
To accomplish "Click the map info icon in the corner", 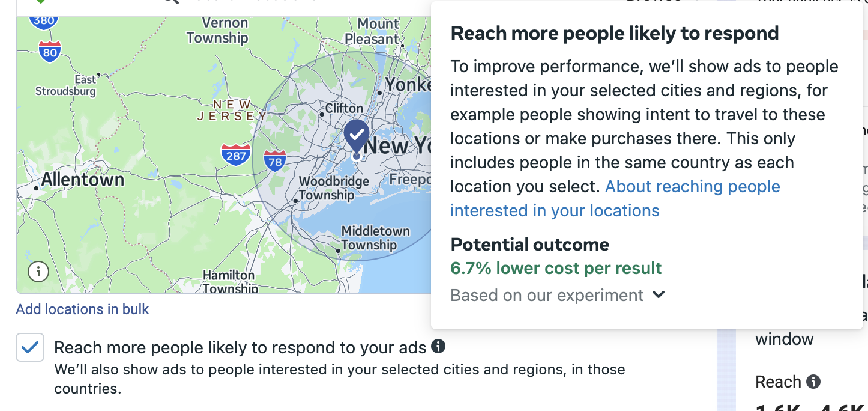I will (38, 272).
